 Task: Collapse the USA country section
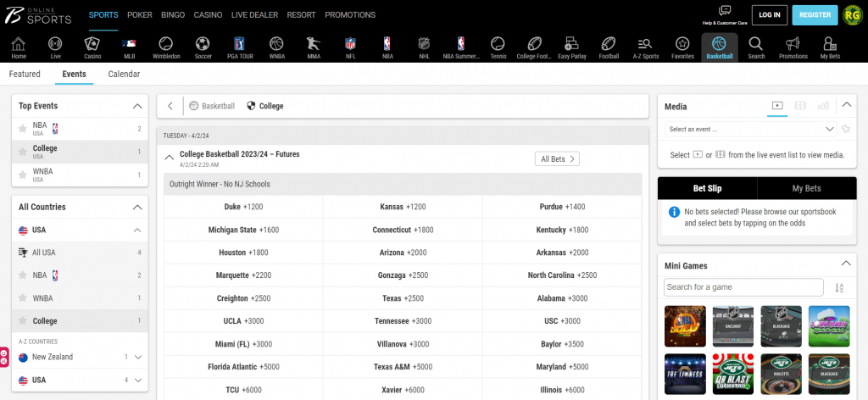(x=137, y=231)
